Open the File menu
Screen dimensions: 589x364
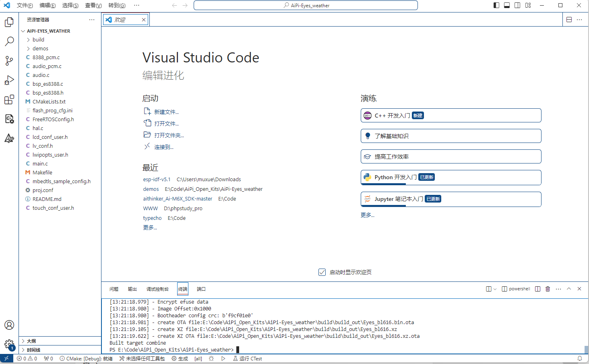25,5
